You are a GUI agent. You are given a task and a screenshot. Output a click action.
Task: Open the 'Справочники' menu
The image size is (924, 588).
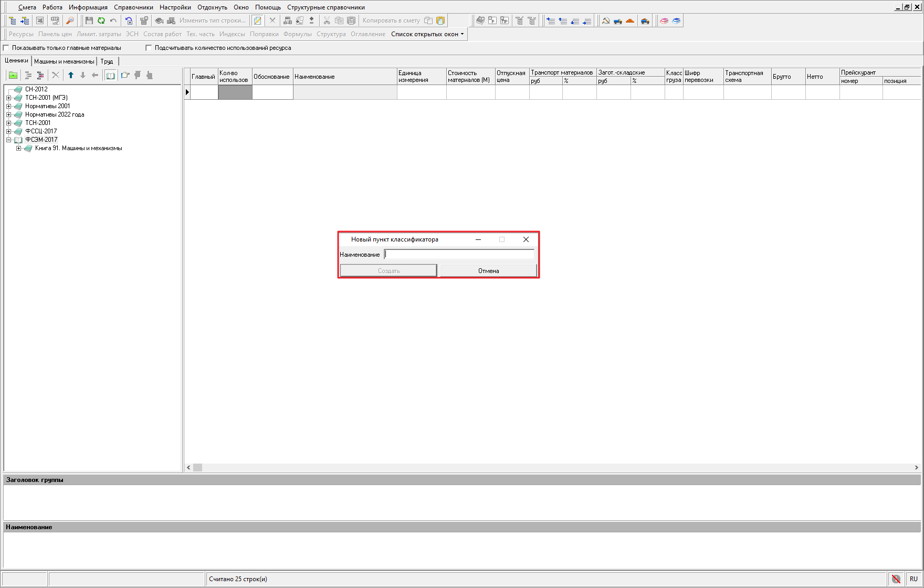click(x=133, y=7)
